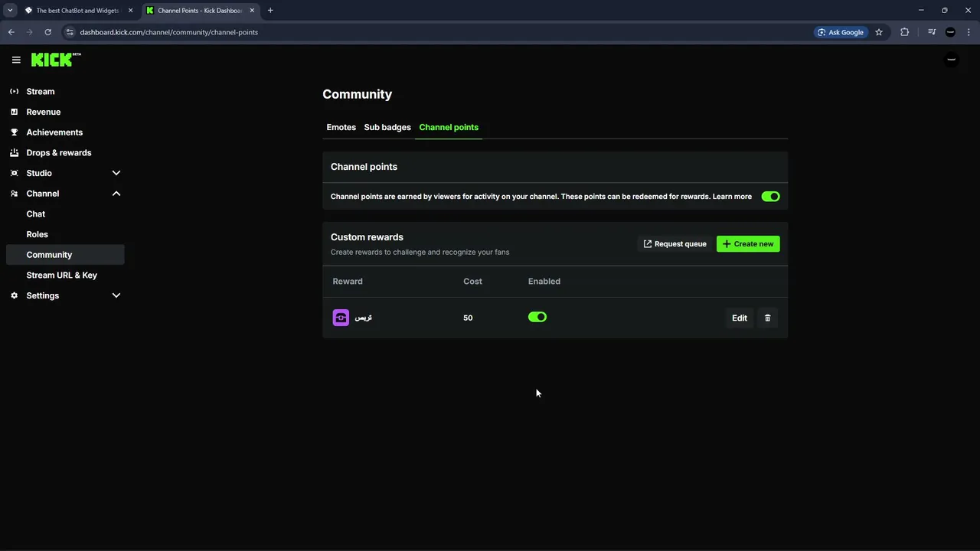
Task: Open the Stream section in the sidebar
Action: click(41, 91)
